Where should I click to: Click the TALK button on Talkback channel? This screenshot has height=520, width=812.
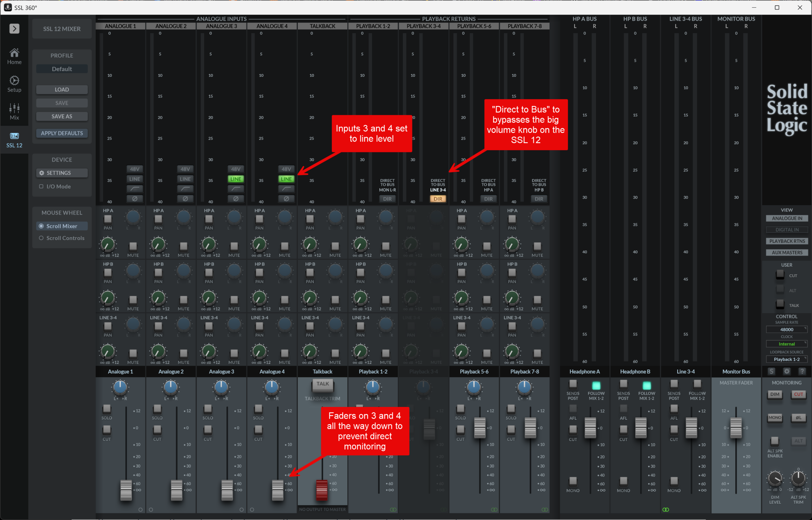click(323, 384)
